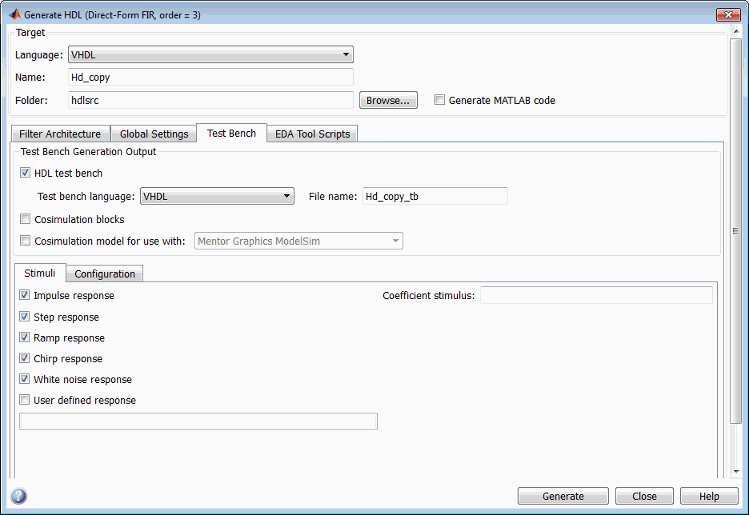Open the Test bench language dropdown
The width and height of the screenshot is (749, 515).
pyautogui.click(x=217, y=196)
